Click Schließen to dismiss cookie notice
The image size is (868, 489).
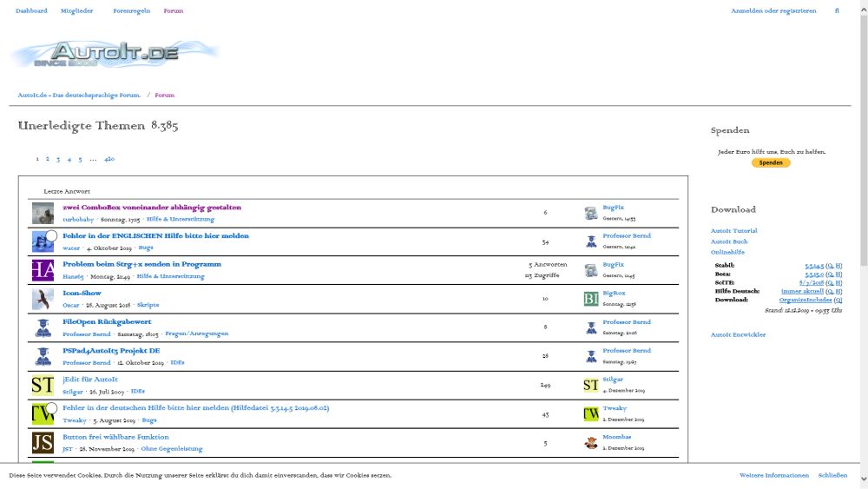coord(832,476)
